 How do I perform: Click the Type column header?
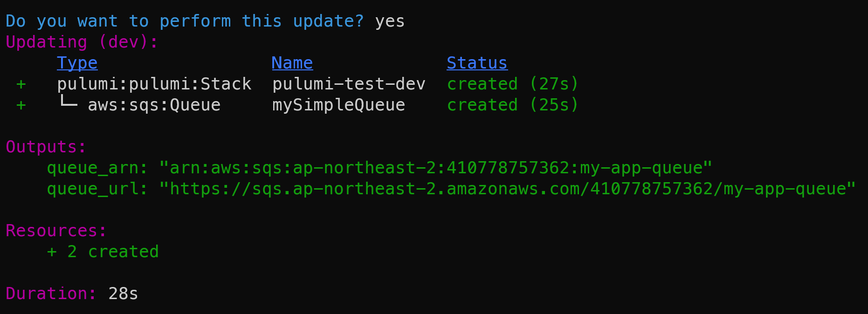tap(77, 63)
